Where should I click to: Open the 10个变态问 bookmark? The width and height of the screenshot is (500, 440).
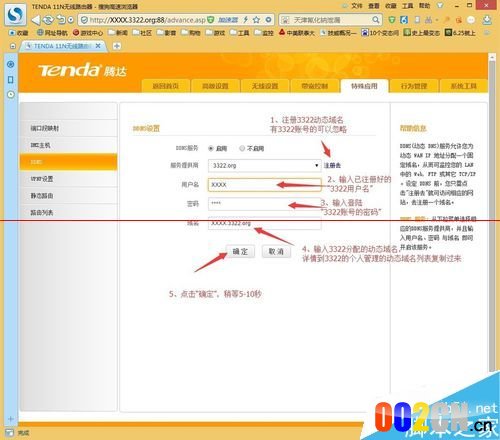tap(380, 33)
